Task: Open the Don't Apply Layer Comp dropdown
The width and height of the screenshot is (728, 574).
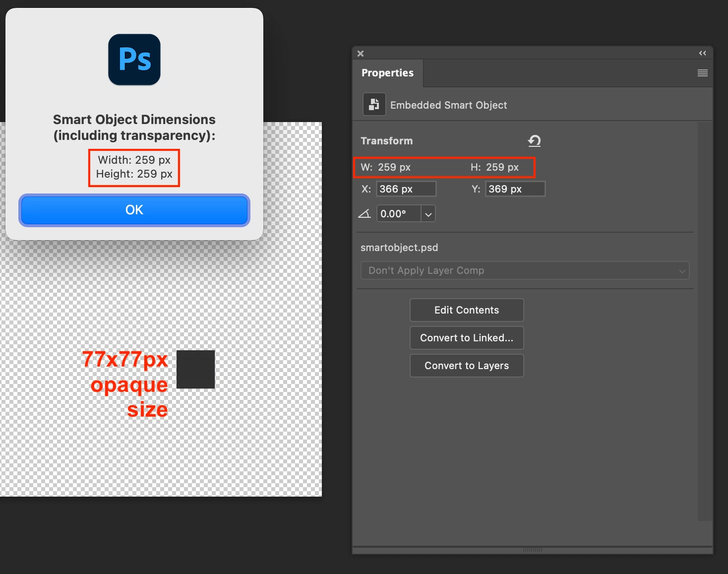Action: [525, 270]
